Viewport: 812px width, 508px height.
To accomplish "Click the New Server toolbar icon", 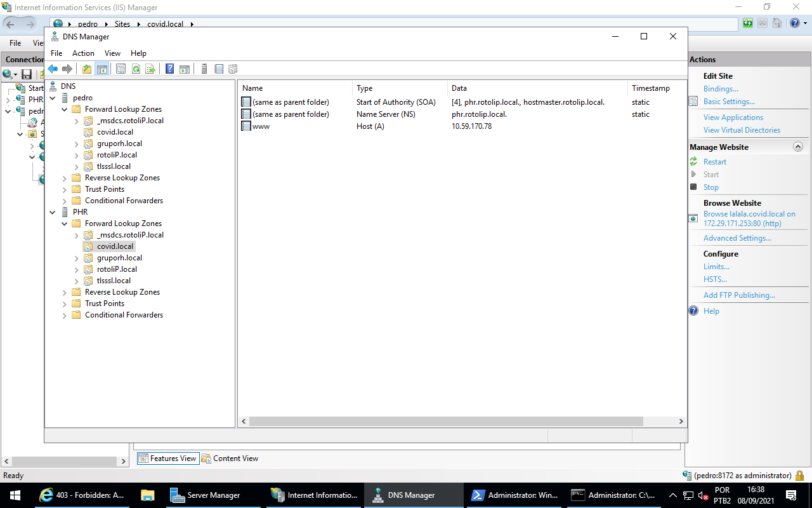I will 204,69.
